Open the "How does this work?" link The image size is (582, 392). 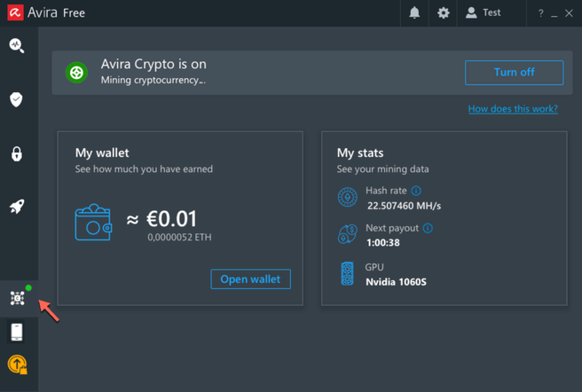(513, 109)
